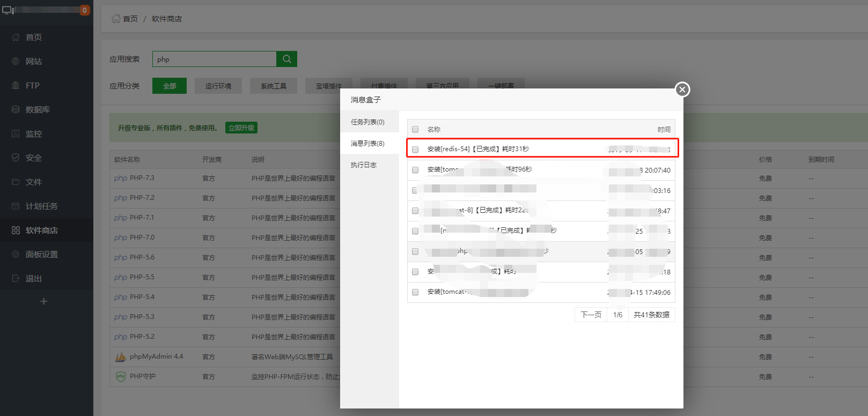Click the phpMyAdmin 4.4 sailboat icon
Viewport: 868px width, 416px height.
pos(121,356)
